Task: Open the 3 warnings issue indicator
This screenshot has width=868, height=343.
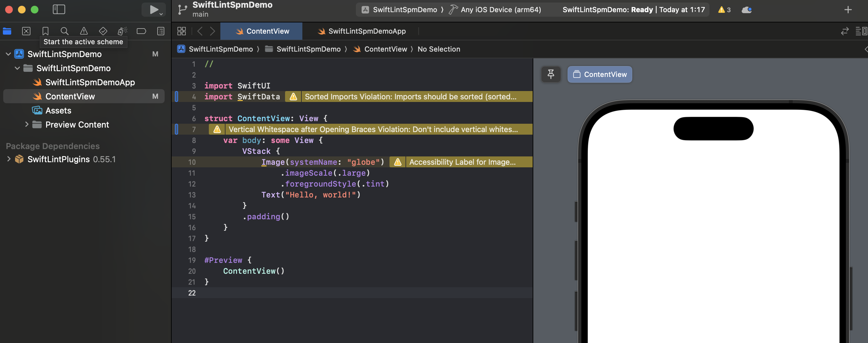Action: 724,10
